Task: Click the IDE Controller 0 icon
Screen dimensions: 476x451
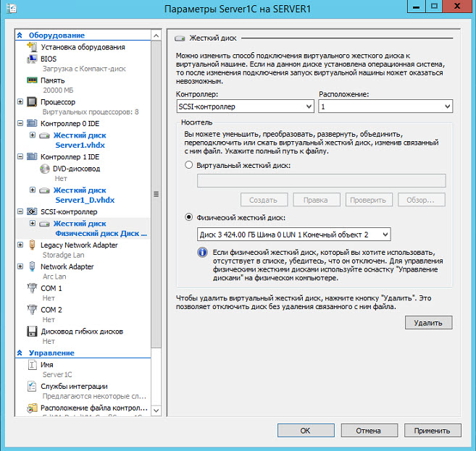Action: point(32,124)
